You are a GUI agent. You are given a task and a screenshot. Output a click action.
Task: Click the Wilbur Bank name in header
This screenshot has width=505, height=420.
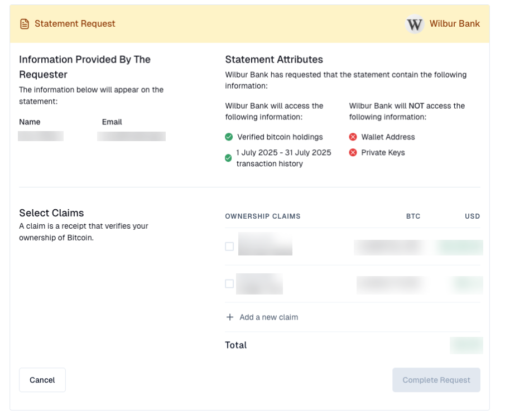[x=454, y=24]
